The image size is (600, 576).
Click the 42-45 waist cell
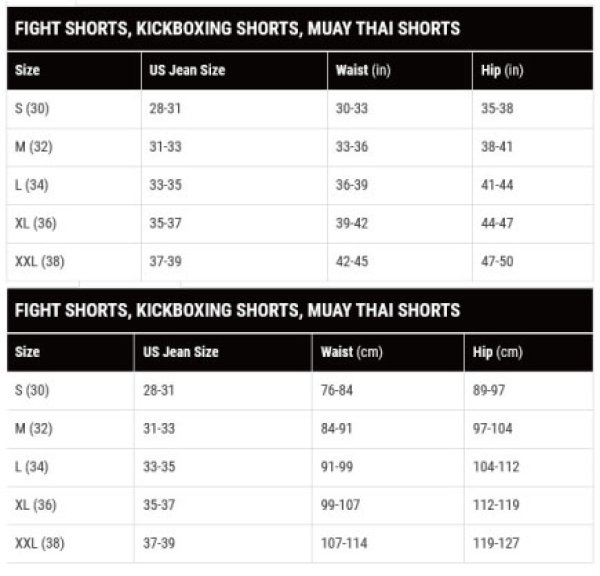click(352, 262)
